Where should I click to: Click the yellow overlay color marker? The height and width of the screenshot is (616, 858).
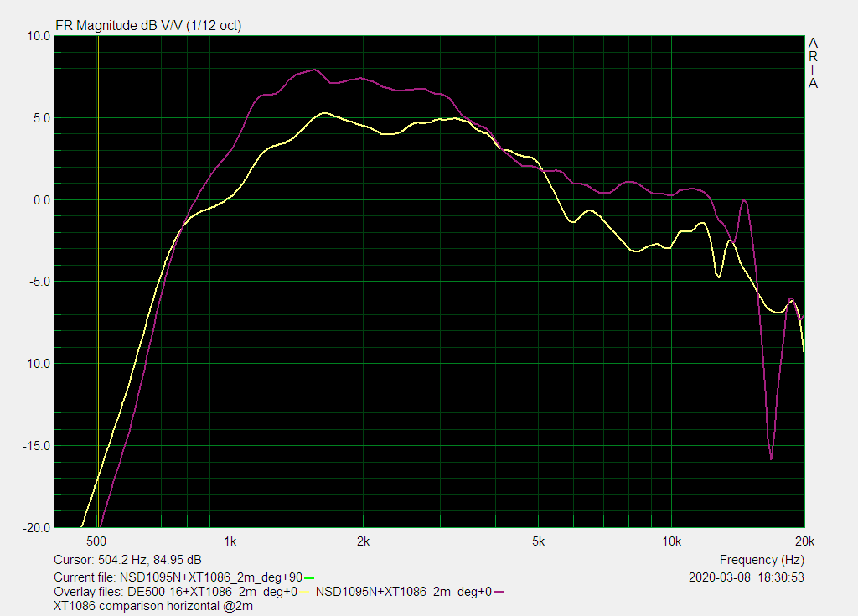pyautogui.click(x=304, y=592)
